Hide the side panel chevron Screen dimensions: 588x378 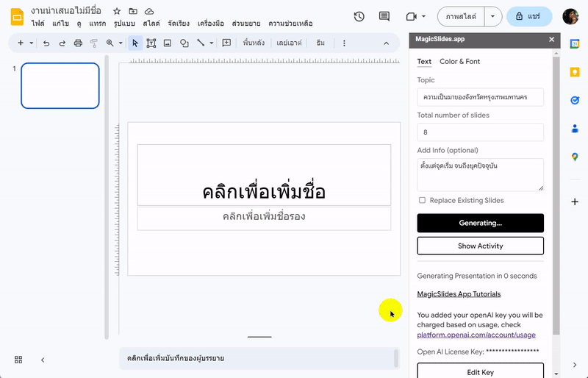[x=575, y=365]
